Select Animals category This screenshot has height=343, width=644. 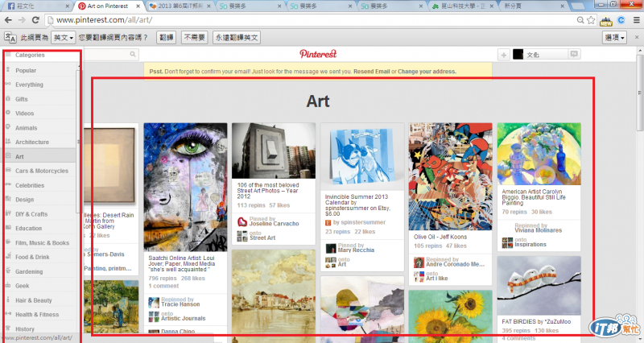[27, 128]
